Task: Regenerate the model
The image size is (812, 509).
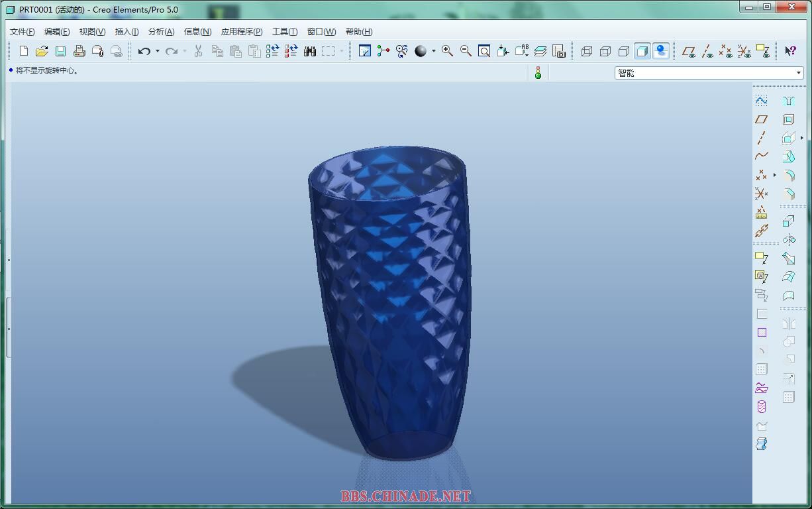Action: point(272,51)
